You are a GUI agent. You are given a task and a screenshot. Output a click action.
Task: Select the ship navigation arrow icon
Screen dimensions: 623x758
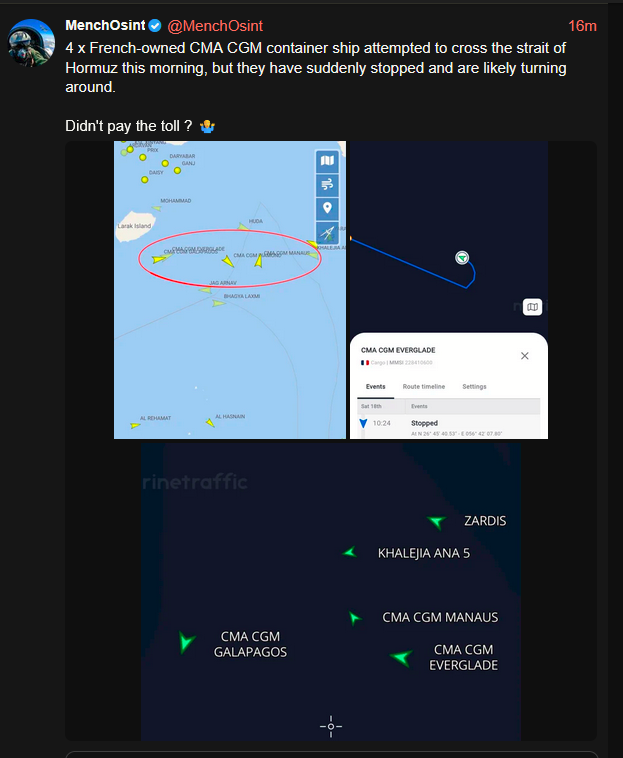coord(327,232)
